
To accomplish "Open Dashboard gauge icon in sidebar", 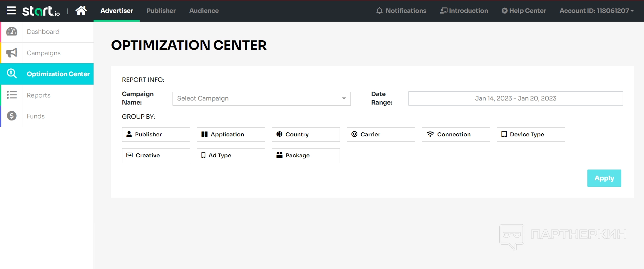I will (x=12, y=32).
